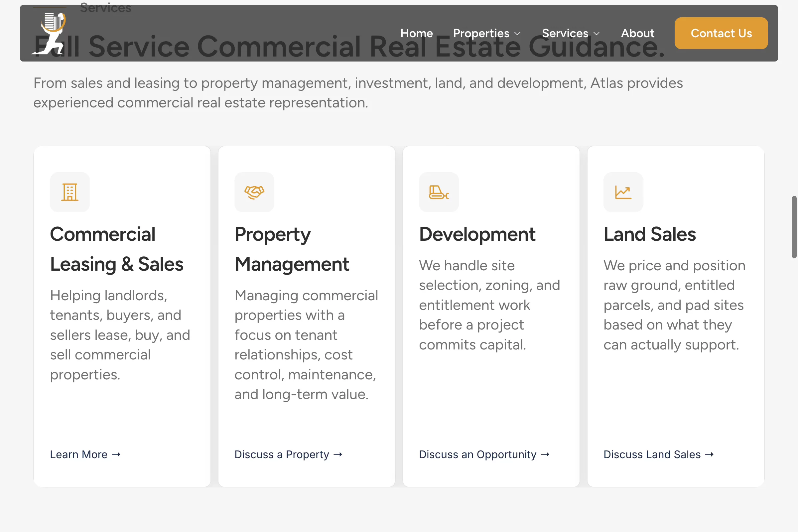Go to the Home page

[x=417, y=33]
